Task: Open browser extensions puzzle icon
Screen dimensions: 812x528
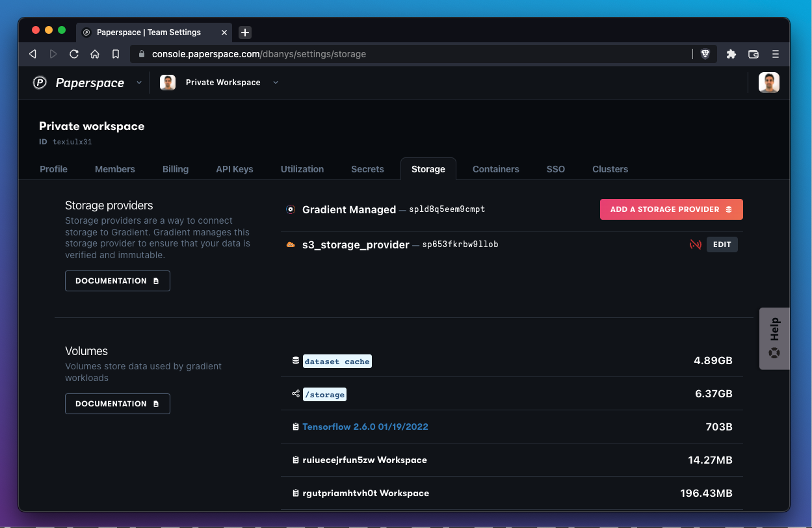Action: pyautogui.click(x=731, y=54)
